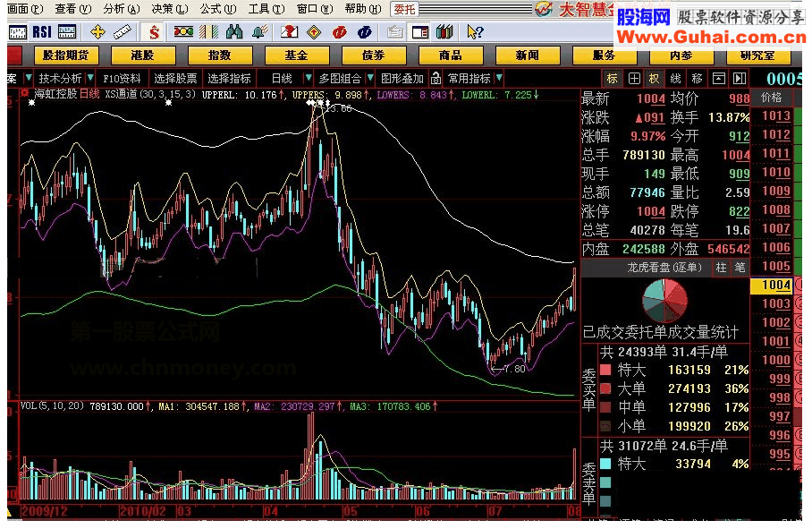Click the striped columns toolbar icon
Screen dimensions: 812x529
[208, 32]
